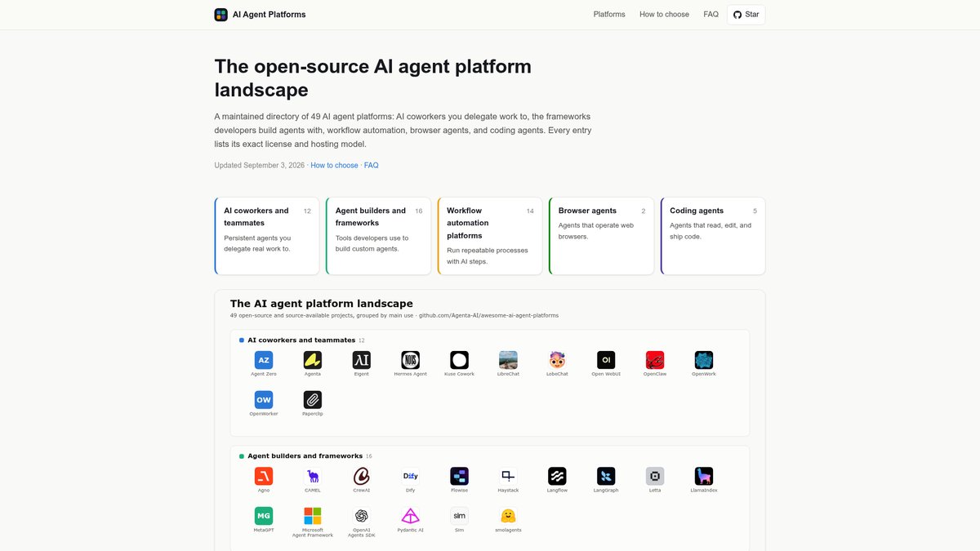
Task: Open the Paperclip icon
Action: 313,400
